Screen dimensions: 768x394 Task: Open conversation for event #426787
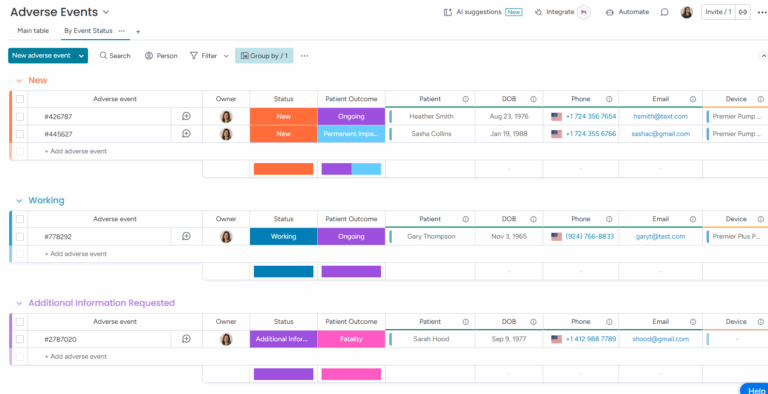186,117
